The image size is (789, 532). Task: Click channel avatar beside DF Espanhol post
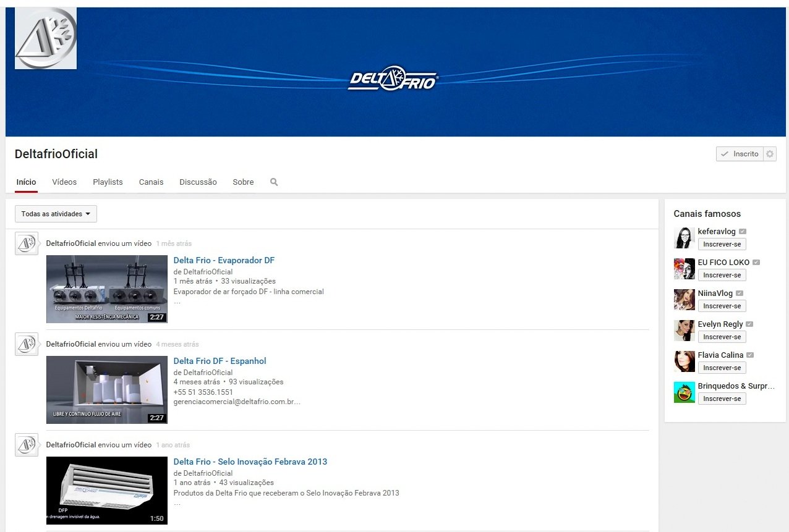tap(27, 344)
